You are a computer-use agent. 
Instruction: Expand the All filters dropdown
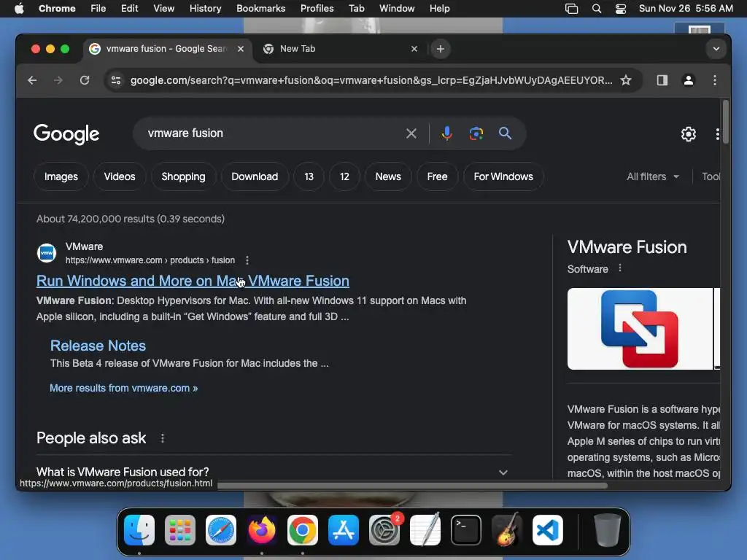(653, 176)
